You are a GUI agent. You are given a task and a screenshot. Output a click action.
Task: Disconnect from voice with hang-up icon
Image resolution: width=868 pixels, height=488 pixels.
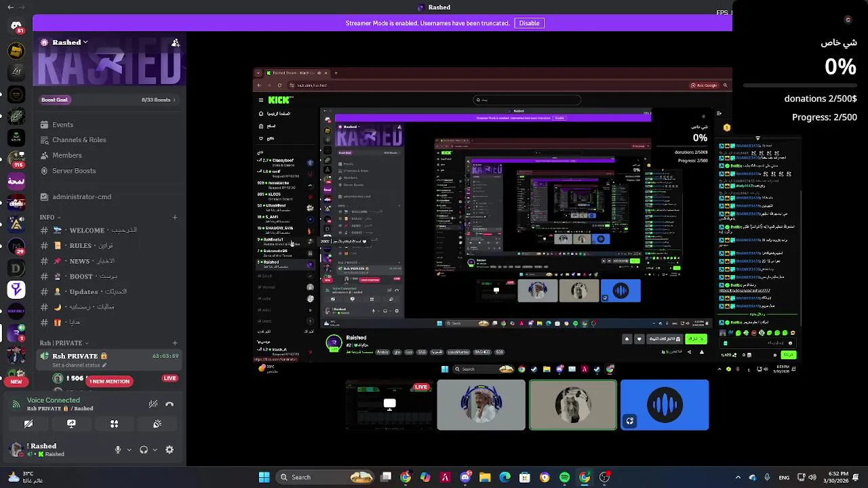pos(170,404)
